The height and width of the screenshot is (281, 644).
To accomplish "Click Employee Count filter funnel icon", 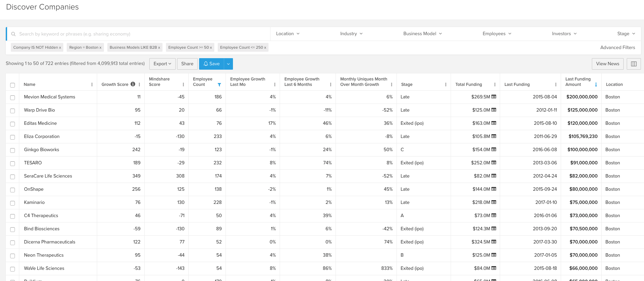I will (x=219, y=85).
